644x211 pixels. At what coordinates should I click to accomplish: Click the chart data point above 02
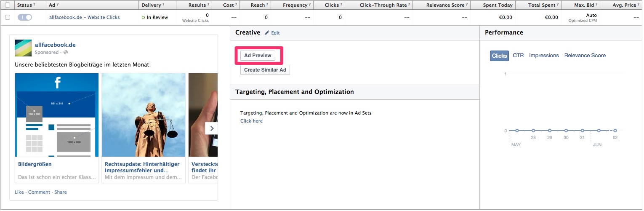point(615,131)
